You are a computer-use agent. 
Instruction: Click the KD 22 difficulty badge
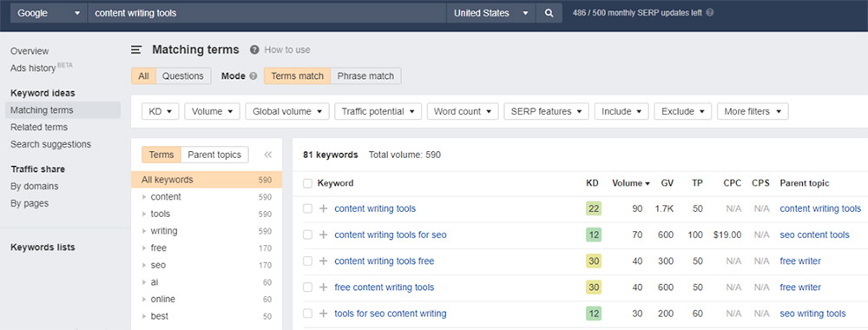594,208
